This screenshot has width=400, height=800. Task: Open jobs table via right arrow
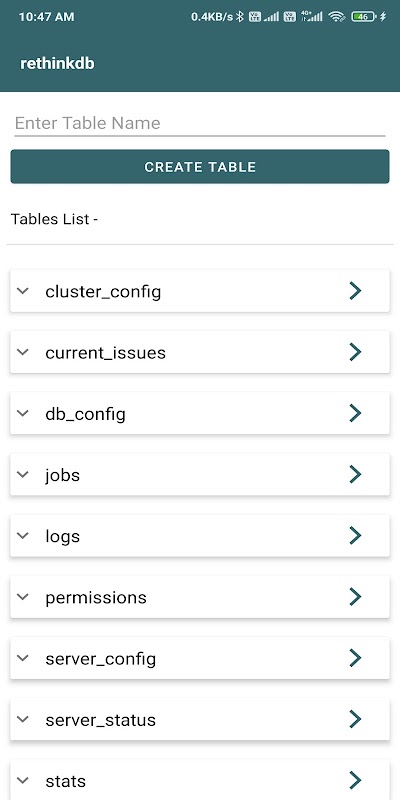click(356, 474)
